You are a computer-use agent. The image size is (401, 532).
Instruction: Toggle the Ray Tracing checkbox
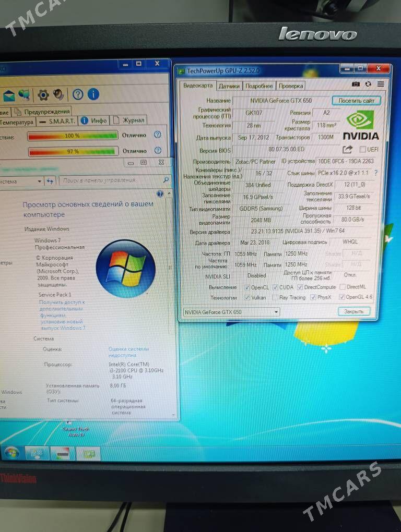(275, 297)
